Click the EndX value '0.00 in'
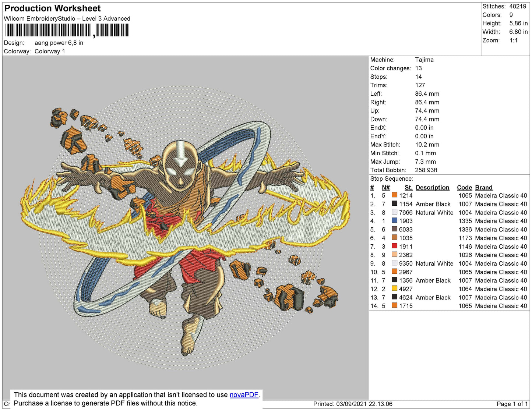This screenshot has height=411, width=532. coord(424,128)
